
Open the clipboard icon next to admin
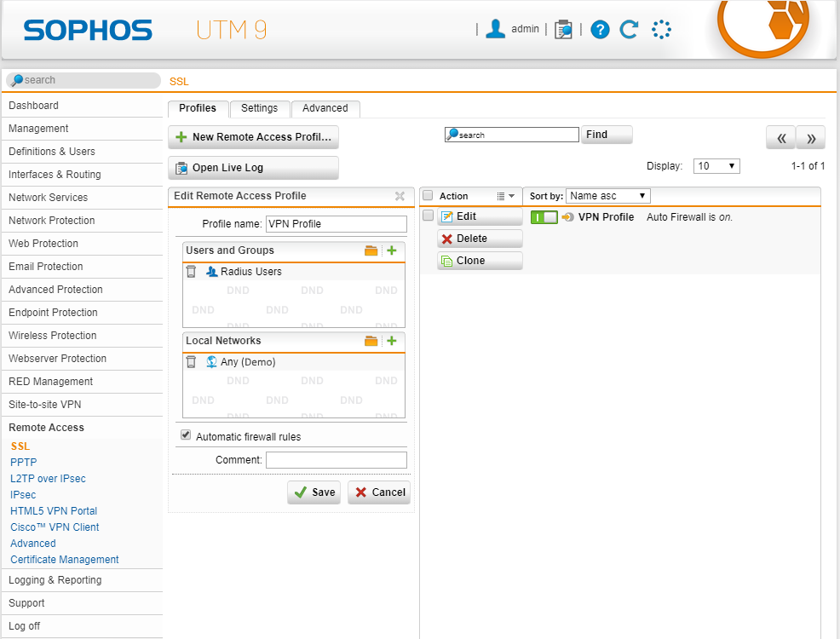click(x=563, y=30)
